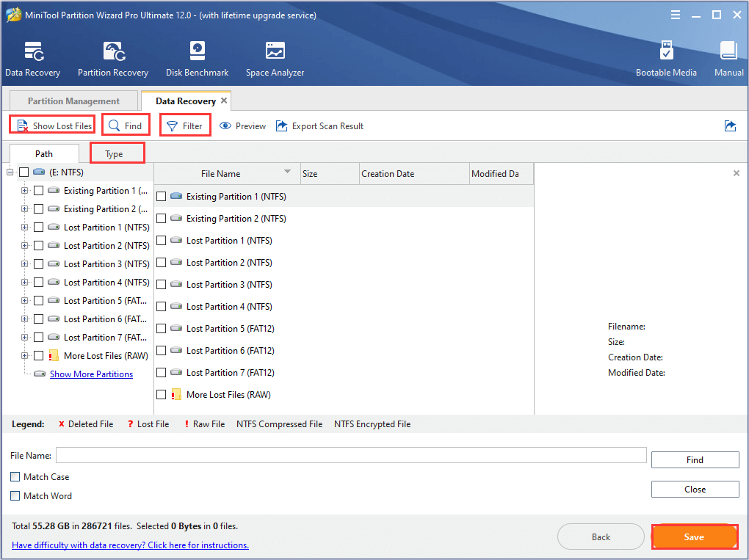
Task: Open the Data Recovery tool in the header
Action: coord(32,59)
